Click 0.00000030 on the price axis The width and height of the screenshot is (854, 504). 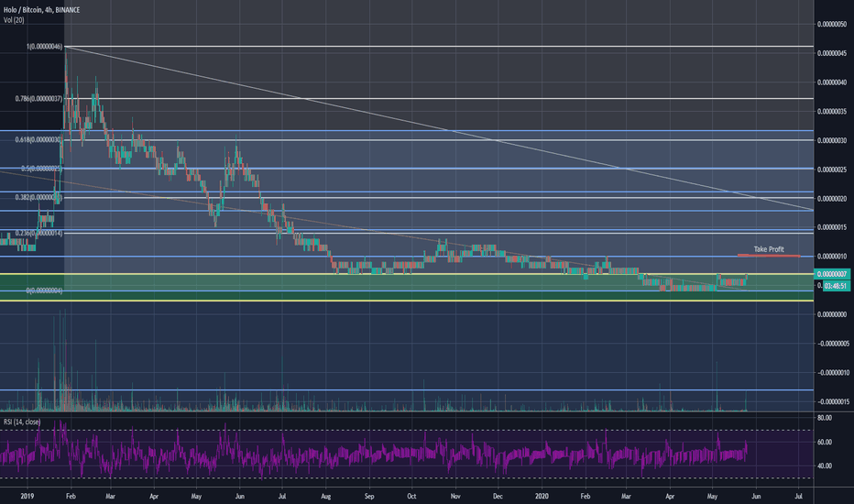[x=832, y=140]
